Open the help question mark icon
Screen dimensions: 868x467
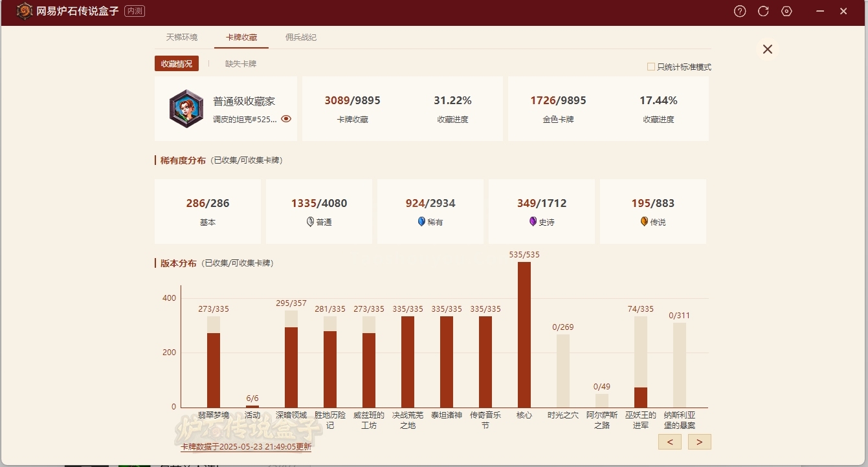pyautogui.click(x=740, y=11)
